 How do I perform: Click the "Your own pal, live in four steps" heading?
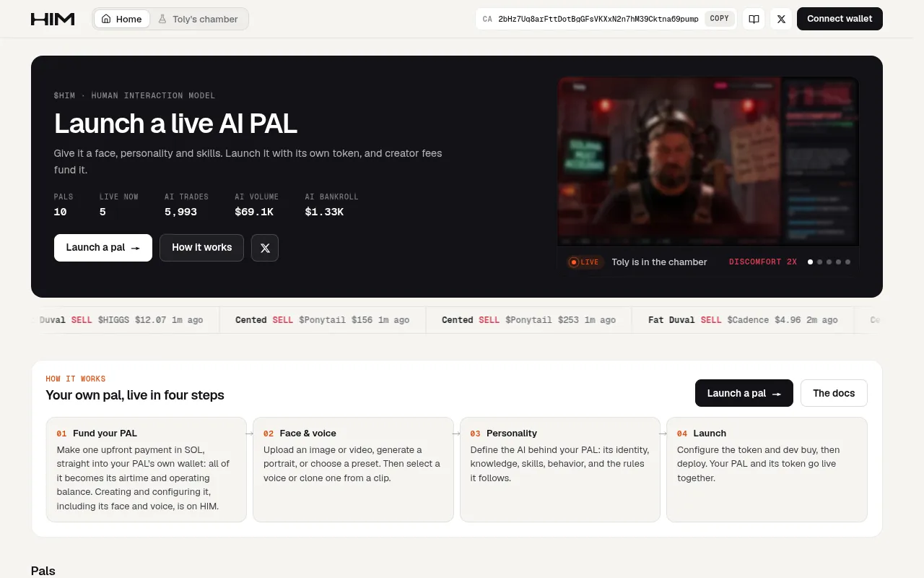pos(135,395)
